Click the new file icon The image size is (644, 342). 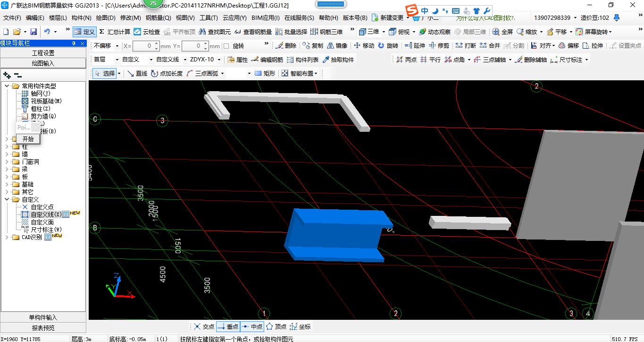pos(6,32)
